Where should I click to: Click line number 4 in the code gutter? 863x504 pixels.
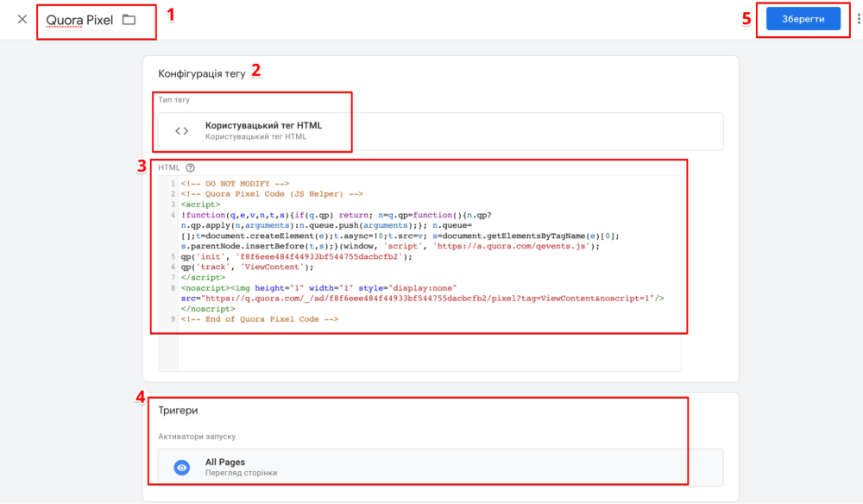[173, 215]
